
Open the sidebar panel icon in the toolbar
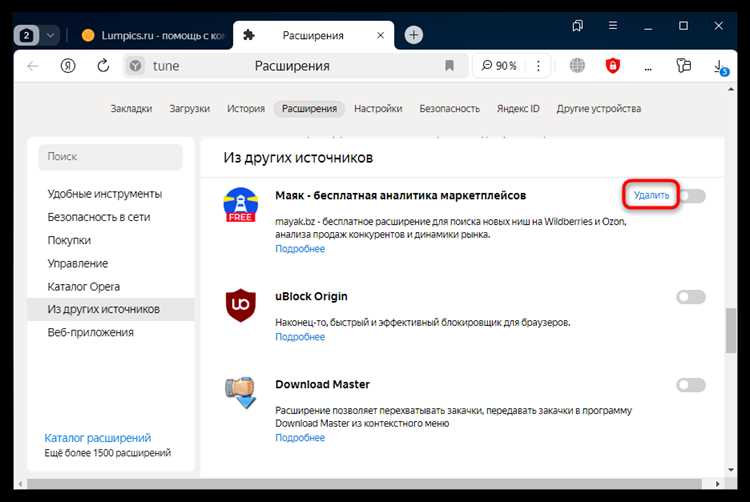pyautogui.click(x=684, y=65)
